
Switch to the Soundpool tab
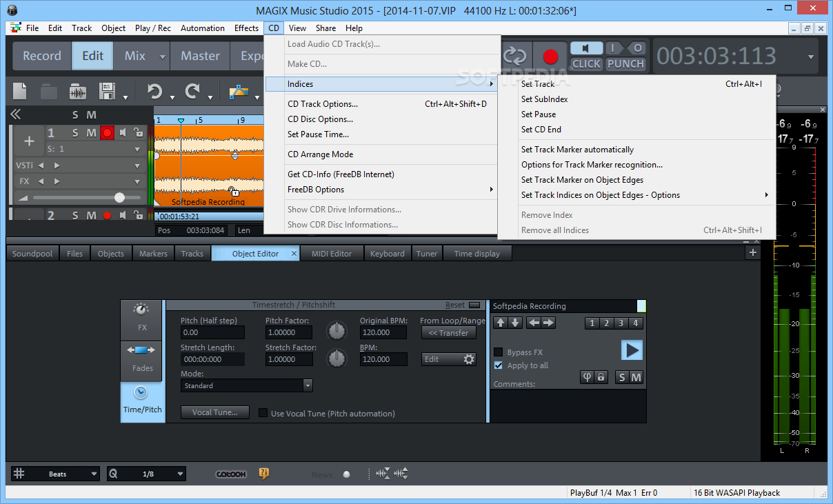(32, 253)
